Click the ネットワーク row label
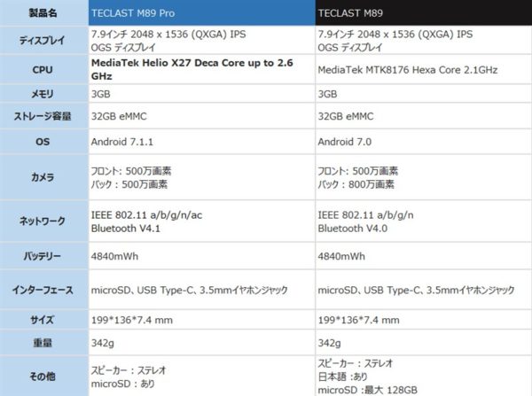Viewport: 532px width, 396px height. (x=44, y=221)
